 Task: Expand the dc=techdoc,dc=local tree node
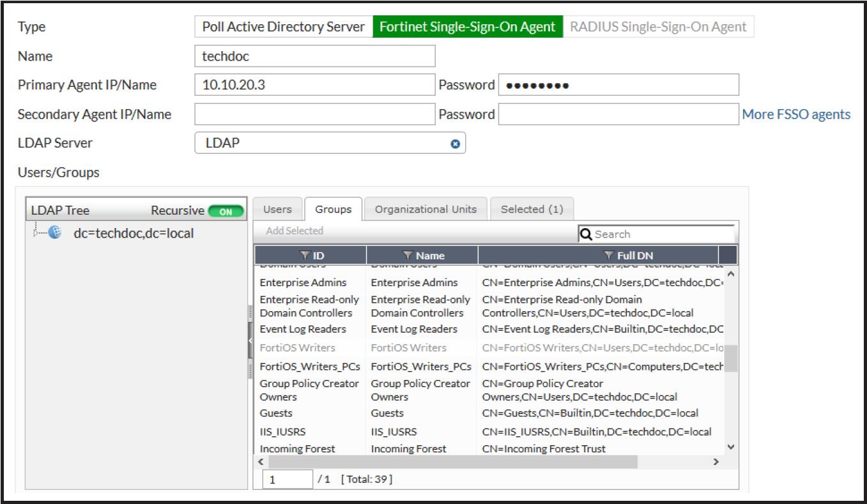pos(36,233)
